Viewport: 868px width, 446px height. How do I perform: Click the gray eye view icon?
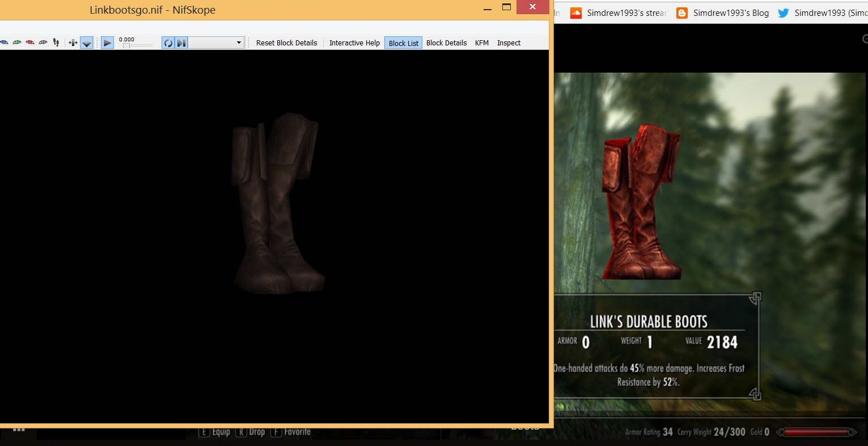pos(43,43)
